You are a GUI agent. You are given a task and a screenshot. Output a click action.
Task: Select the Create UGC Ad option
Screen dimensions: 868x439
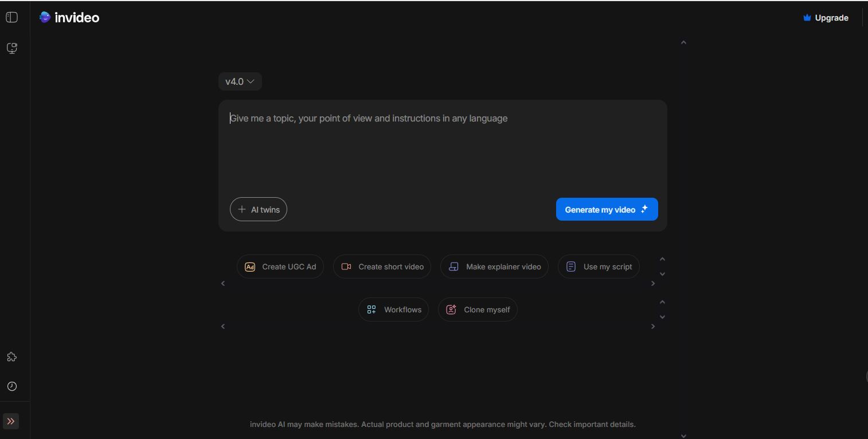pyautogui.click(x=280, y=267)
